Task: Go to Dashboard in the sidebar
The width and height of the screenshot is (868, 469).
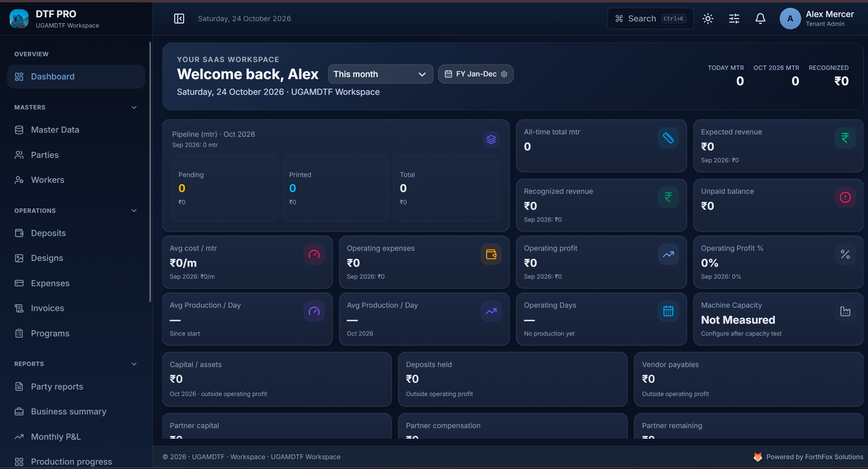Action: (76, 77)
